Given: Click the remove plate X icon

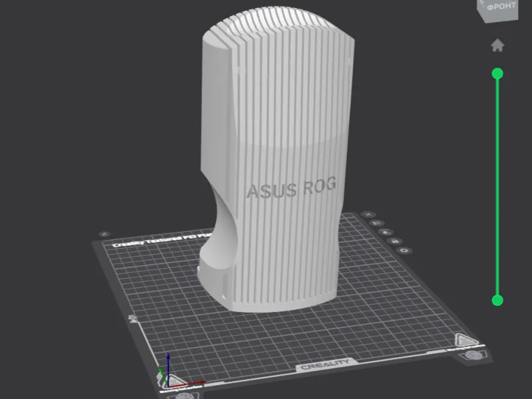Looking at the screenshot, I should (x=368, y=214).
